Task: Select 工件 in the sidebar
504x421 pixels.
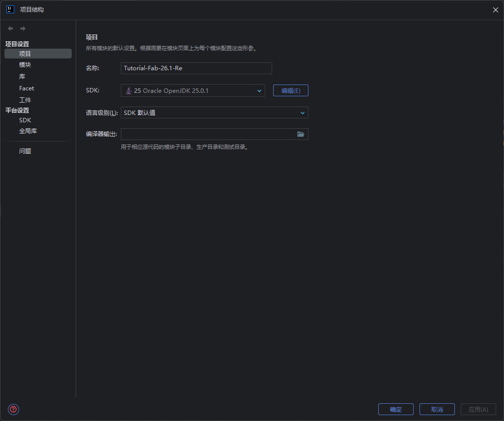Action: pos(25,100)
